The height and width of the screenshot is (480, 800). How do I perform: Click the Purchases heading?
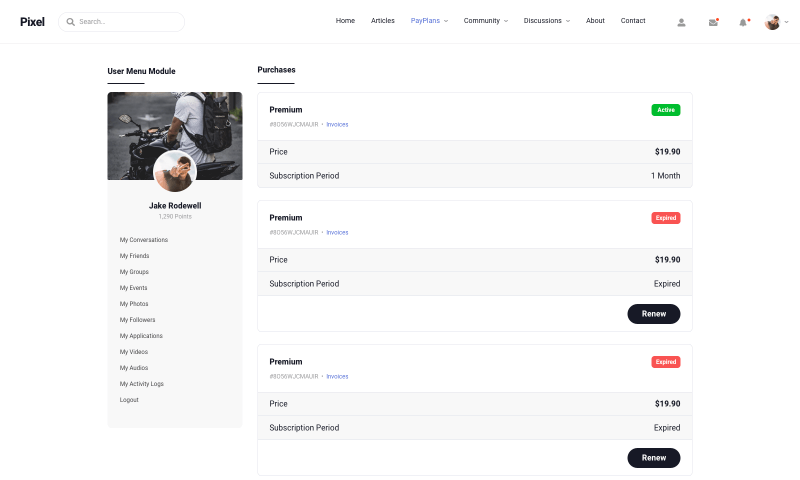click(x=276, y=70)
